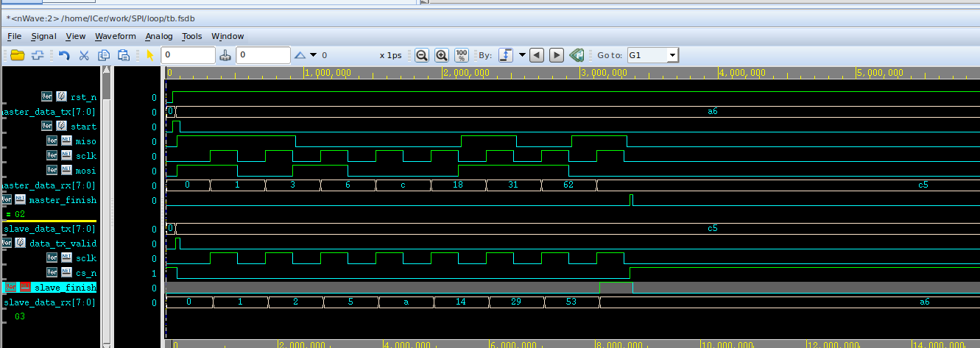The height and width of the screenshot is (348, 980).
Task: Click the search next right arrow
Action: click(557, 55)
